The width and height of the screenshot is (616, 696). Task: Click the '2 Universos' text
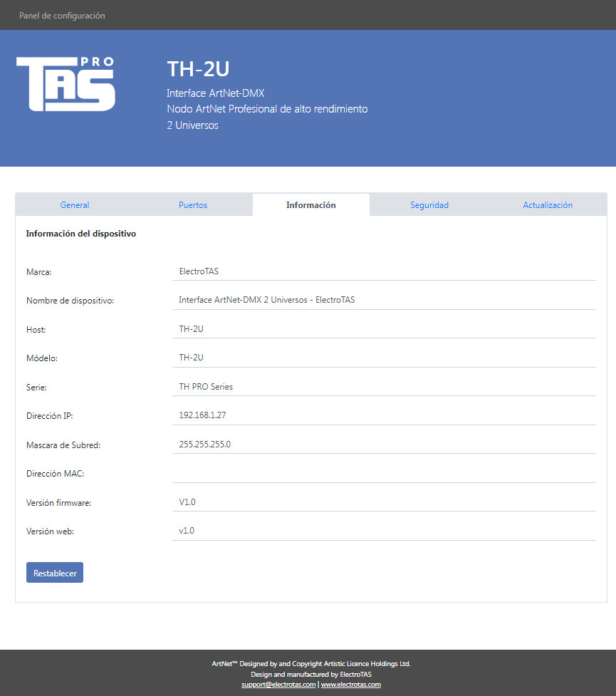tap(192, 125)
